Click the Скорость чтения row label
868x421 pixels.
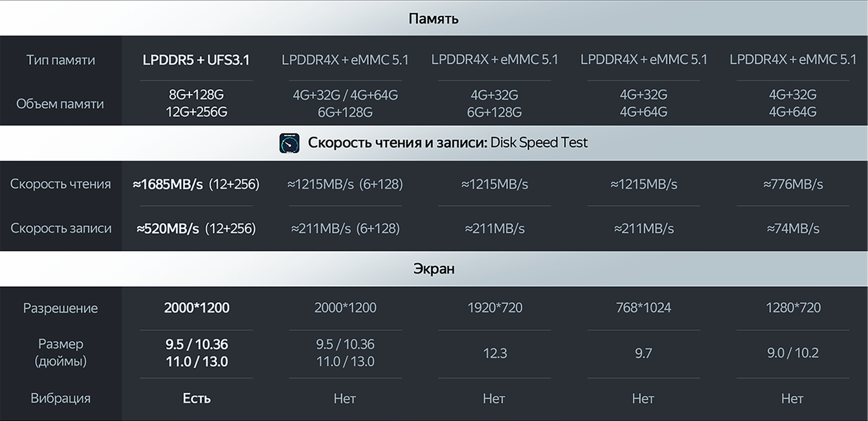[60, 184]
